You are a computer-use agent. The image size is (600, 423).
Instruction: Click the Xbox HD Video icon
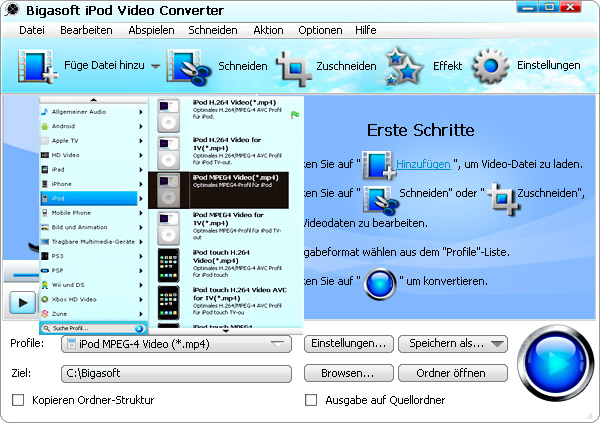[x=45, y=299]
